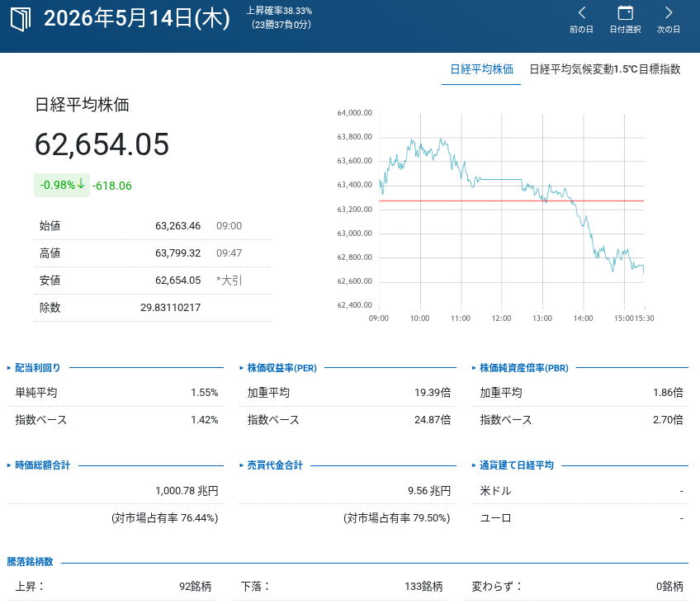Click the 配当利回り section triangle marker

click(x=9, y=368)
